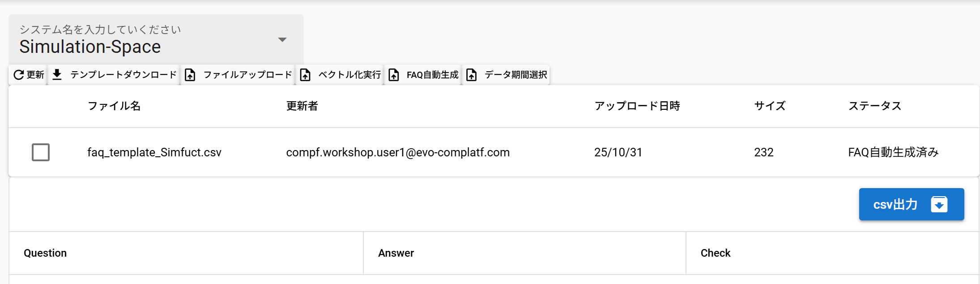Click the FAQ自動生成 file icon
The height and width of the screenshot is (284, 980).
[x=394, y=75]
